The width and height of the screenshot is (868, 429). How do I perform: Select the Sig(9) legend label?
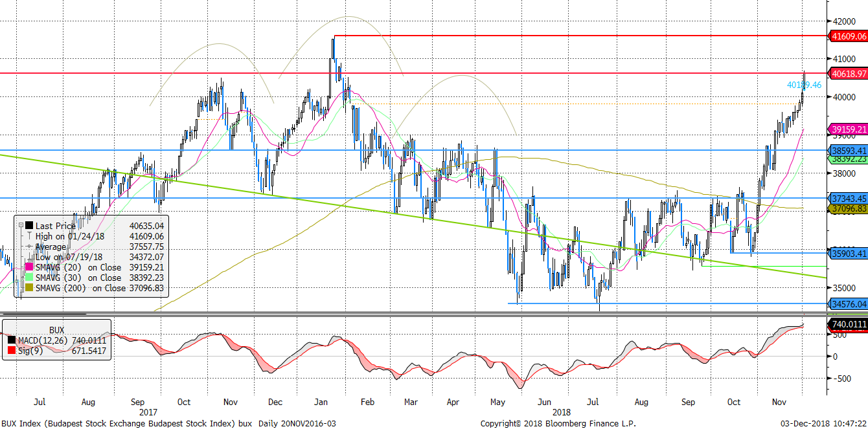pyautogui.click(x=30, y=351)
